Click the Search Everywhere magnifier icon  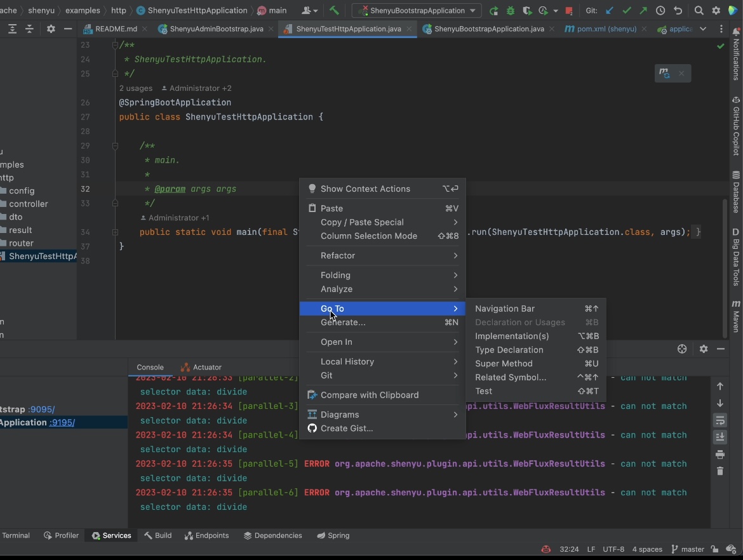pos(699,11)
